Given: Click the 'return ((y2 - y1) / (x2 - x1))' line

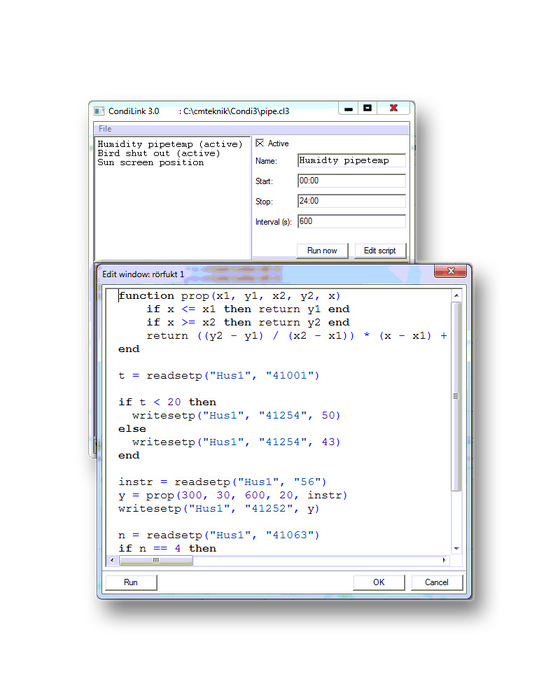Looking at the screenshot, I should (x=297, y=336).
